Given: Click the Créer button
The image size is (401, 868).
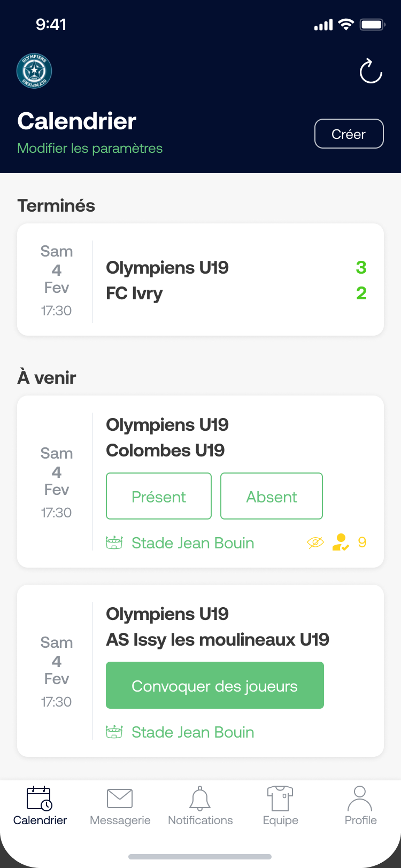Looking at the screenshot, I should 349,134.
